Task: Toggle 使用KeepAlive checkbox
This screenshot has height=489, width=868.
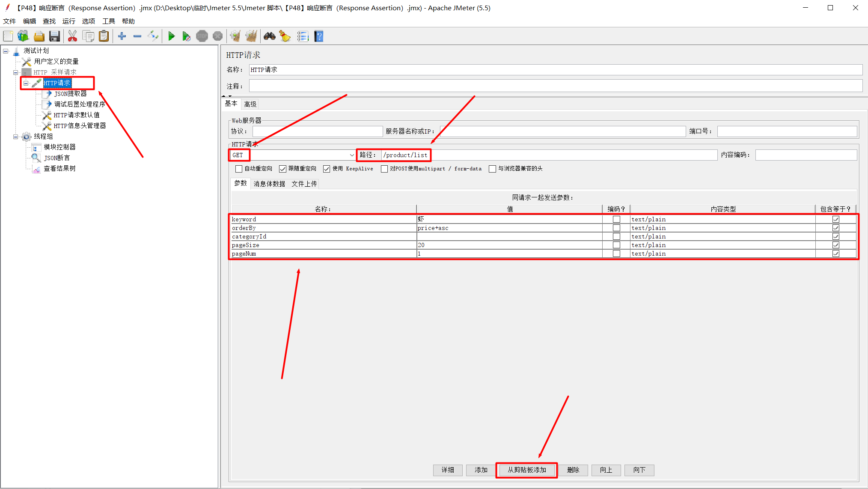Action: (x=326, y=169)
